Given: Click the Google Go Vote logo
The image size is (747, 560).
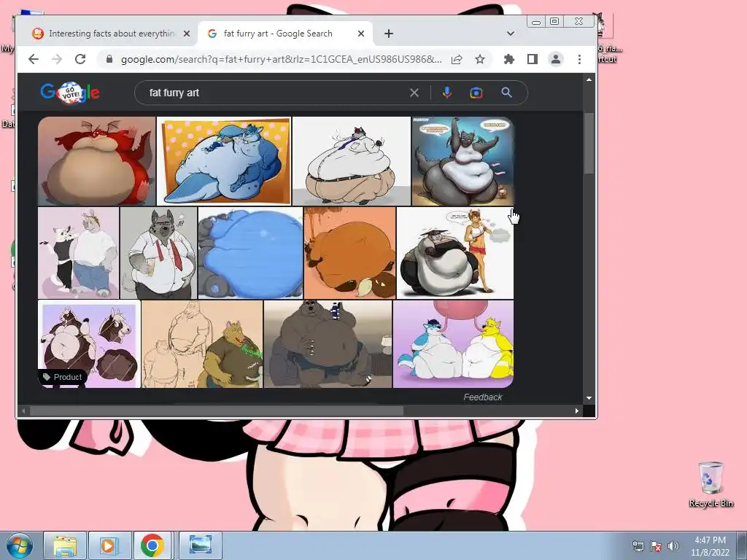Looking at the screenshot, I should [x=70, y=93].
